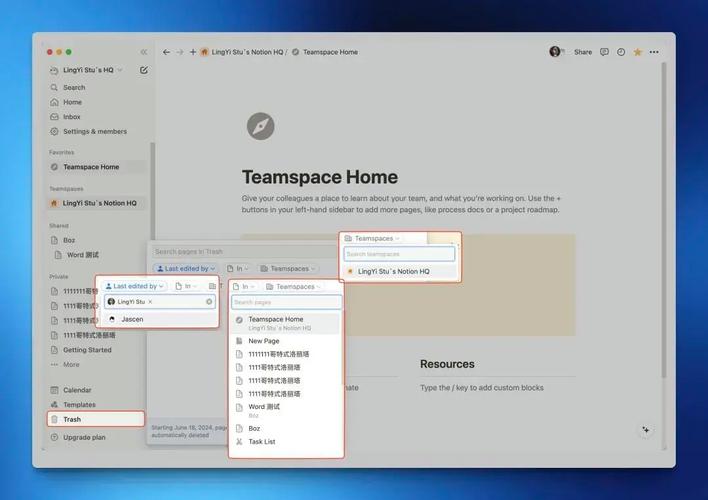Go back with the left arrow
Image resolution: width=708 pixels, height=500 pixels.
coord(166,52)
